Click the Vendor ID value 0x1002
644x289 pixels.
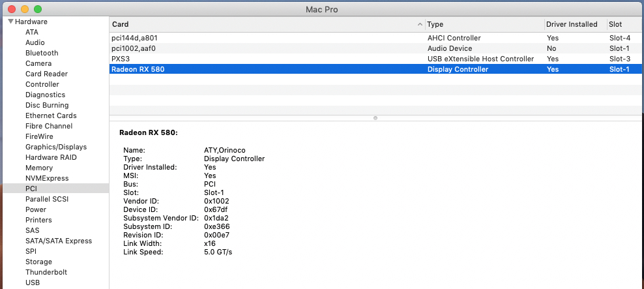tap(216, 201)
